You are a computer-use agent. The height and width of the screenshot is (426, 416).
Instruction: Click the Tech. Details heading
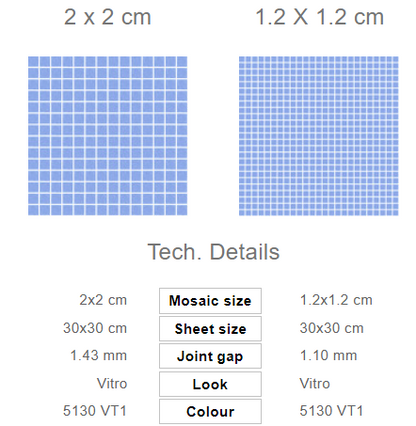(213, 252)
